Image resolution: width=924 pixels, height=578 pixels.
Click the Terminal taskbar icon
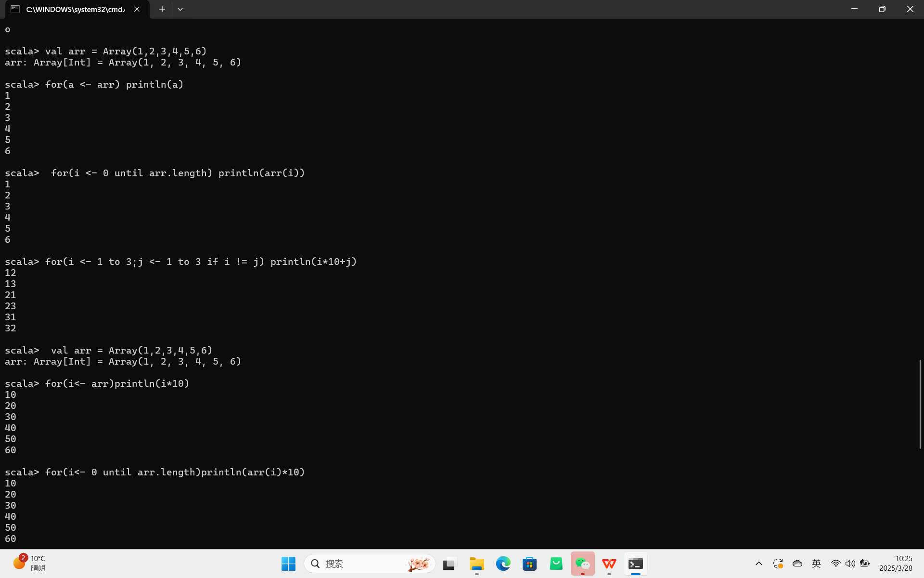click(x=635, y=564)
